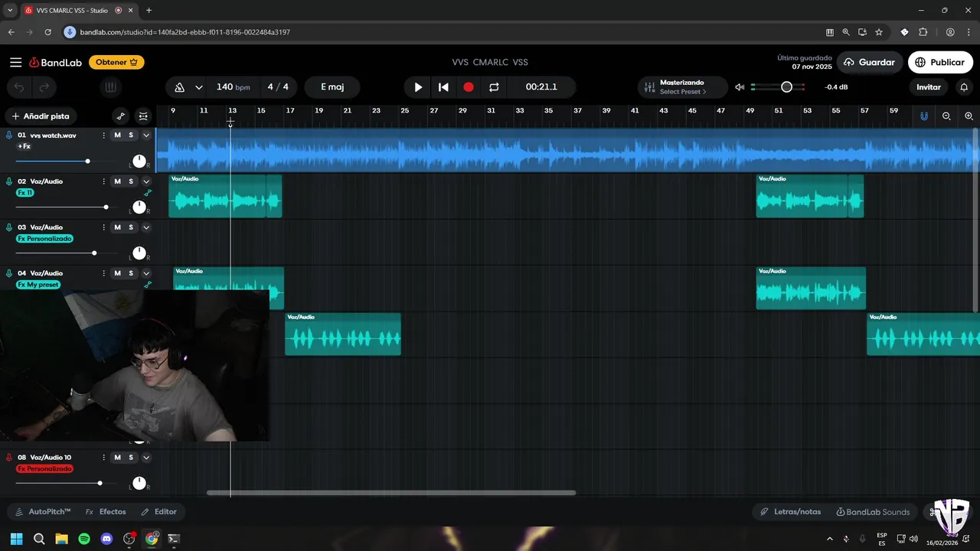The height and width of the screenshot is (551, 980).
Task: Open BandLab Sounds panel
Action: 873,512
